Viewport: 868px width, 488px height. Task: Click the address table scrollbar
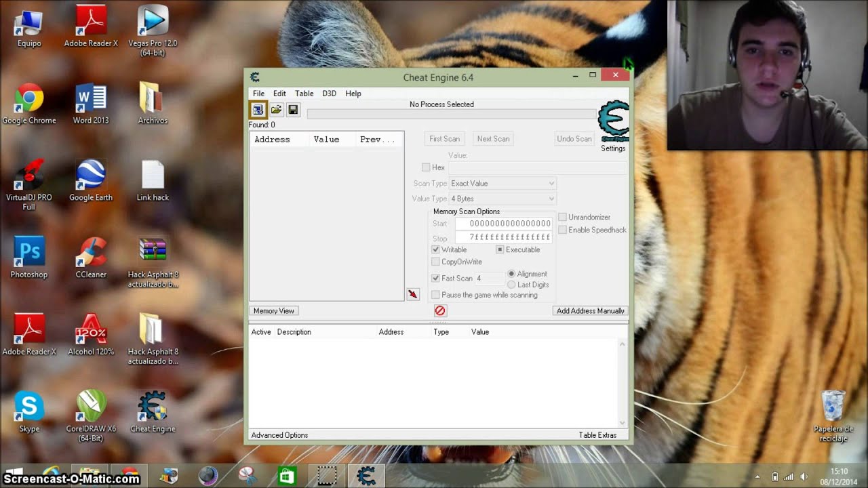click(x=622, y=383)
